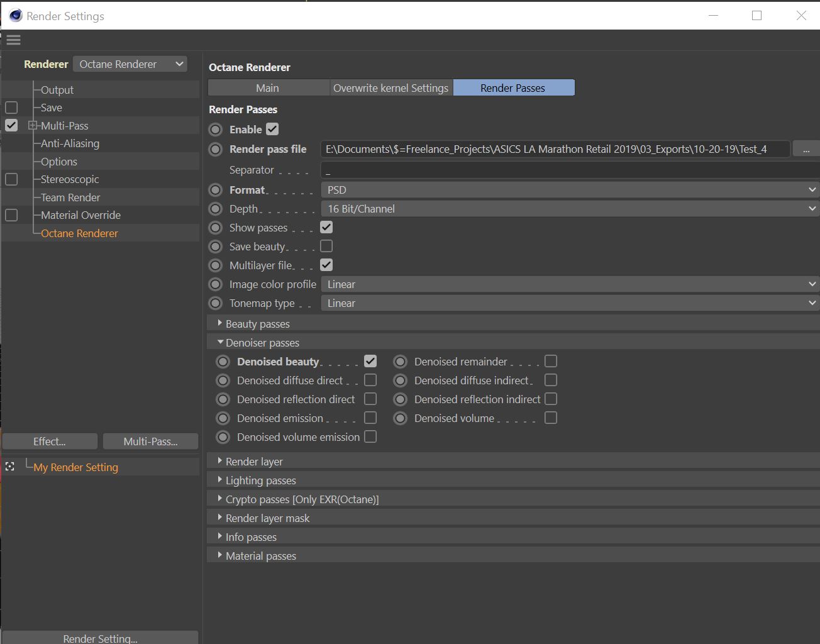Uncheck the Show passes checkbox
The width and height of the screenshot is (820, 644).
[x=326, y=227]
